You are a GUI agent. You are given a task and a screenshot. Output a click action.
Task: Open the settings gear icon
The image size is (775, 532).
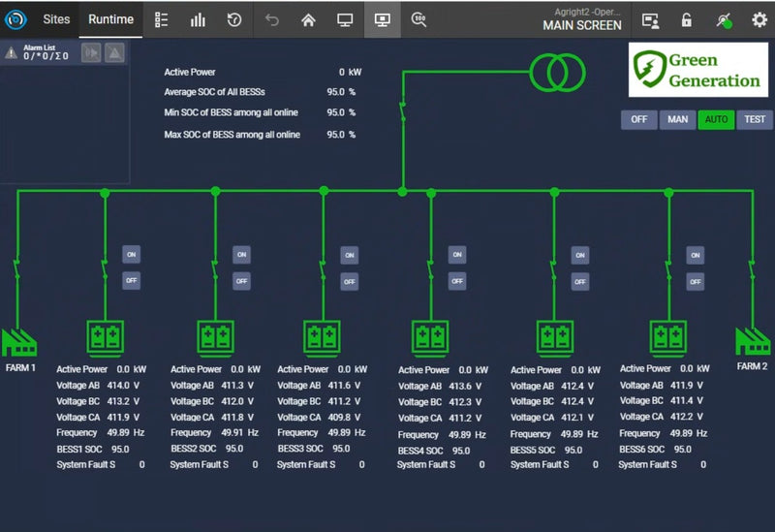pos(759,19)
